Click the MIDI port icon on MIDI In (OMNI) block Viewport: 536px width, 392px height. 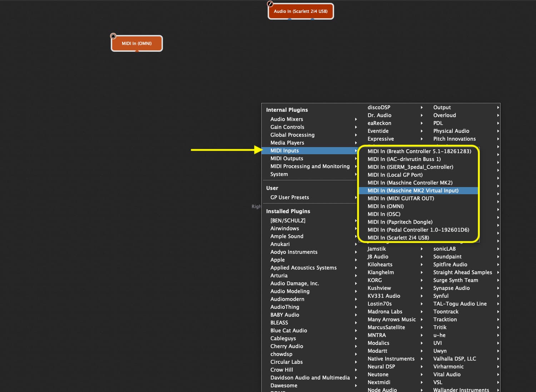click(x=113, y=36)
